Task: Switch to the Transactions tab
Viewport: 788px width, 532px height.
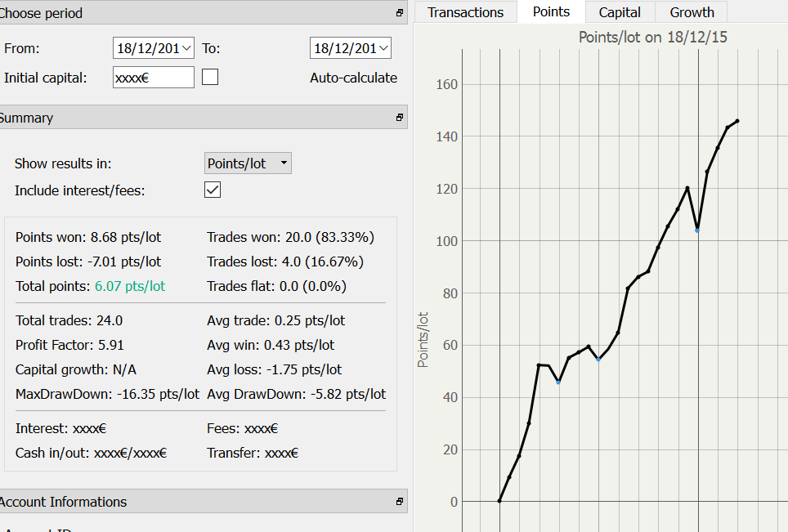Action: 465,12
